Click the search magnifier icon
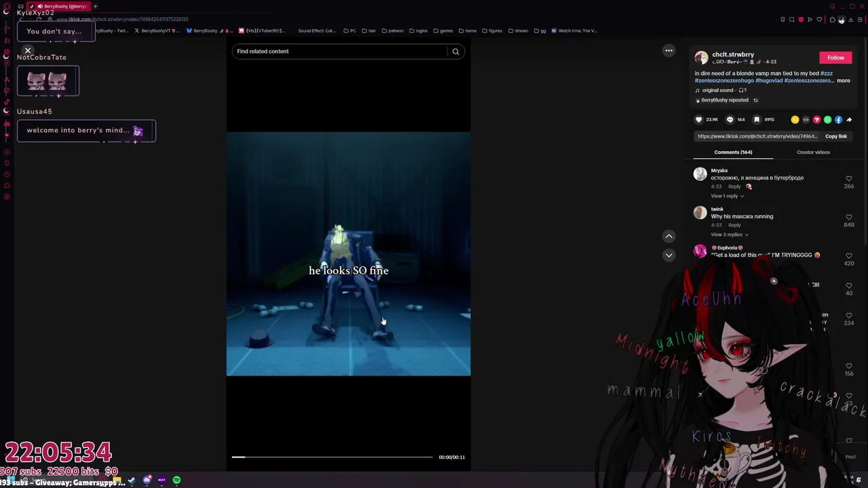The image size is (868, 488). click(x=456, y=52)
